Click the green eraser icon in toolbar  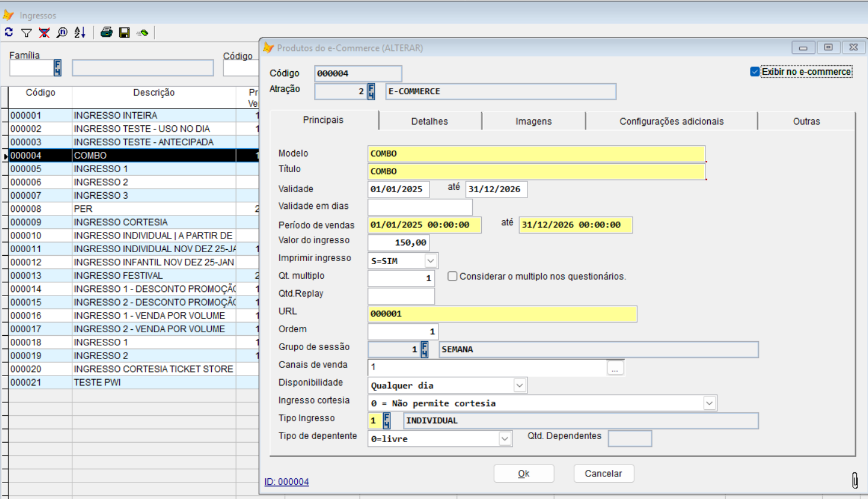coord(142,33)
